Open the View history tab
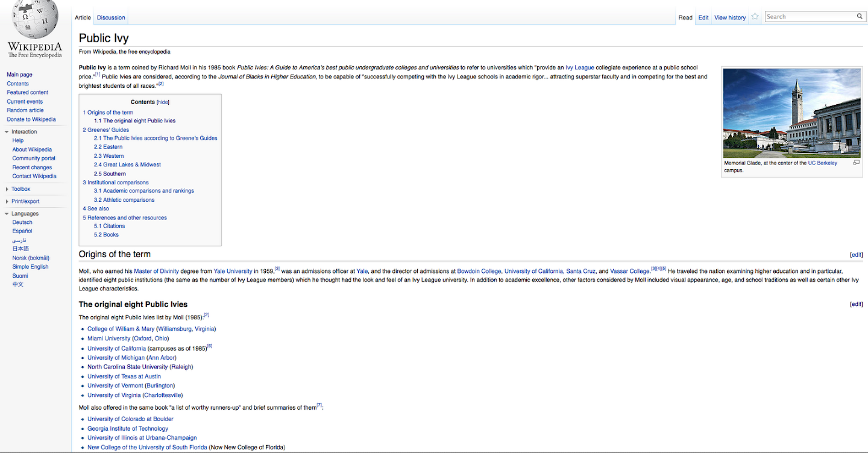The width and height of the screenshot is (868, 453). [x=730, y=17]
